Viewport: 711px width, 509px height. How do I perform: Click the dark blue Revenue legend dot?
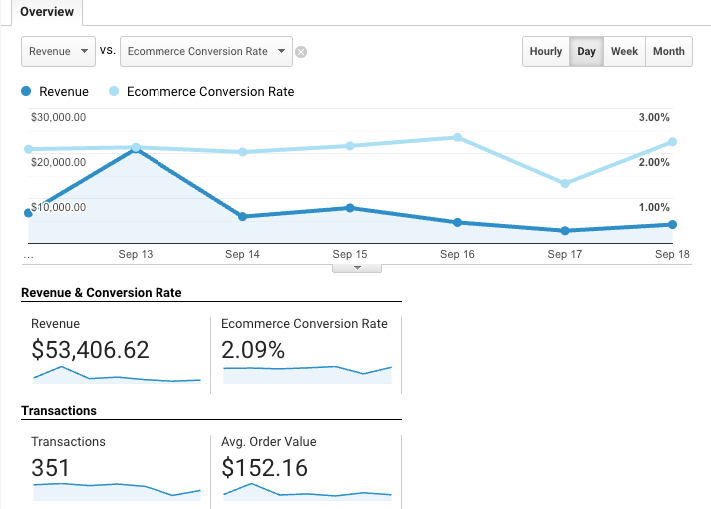[27, 92]
